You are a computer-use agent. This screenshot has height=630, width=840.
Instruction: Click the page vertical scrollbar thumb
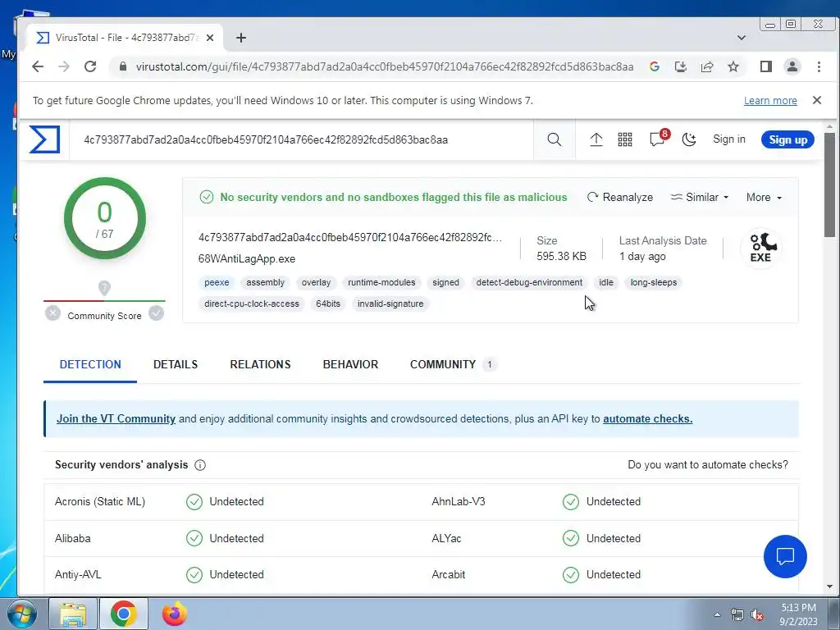coord(829,185)
